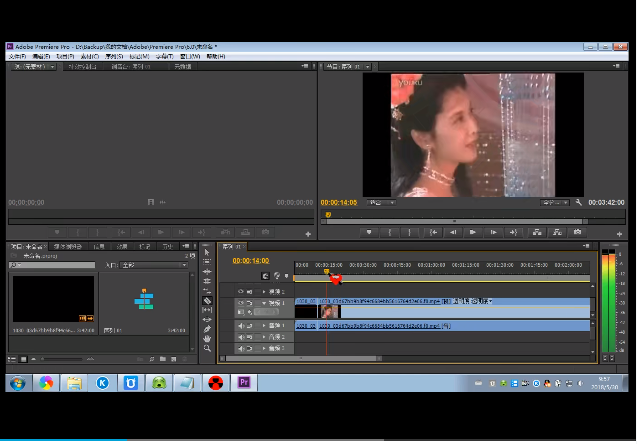The image size is (637, 444).
Task: Mute Audio 2 track speaker toggle
Action: click(x=240, y=337)
